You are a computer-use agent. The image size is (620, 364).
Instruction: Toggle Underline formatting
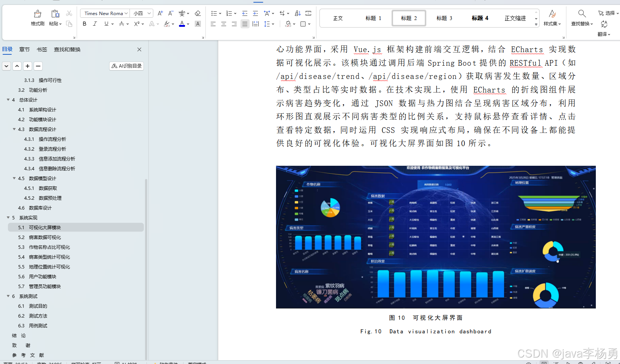pyautogui.click(x=106, y=24)
